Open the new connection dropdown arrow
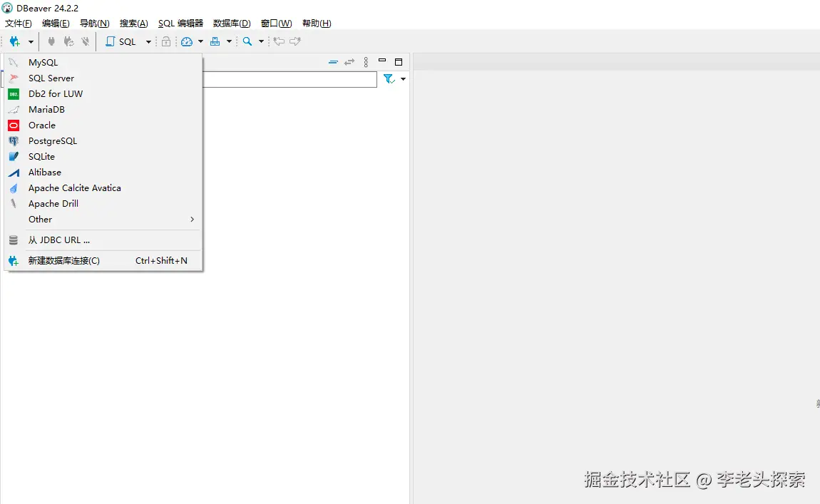Screen dimensions: 820x504 31,42
